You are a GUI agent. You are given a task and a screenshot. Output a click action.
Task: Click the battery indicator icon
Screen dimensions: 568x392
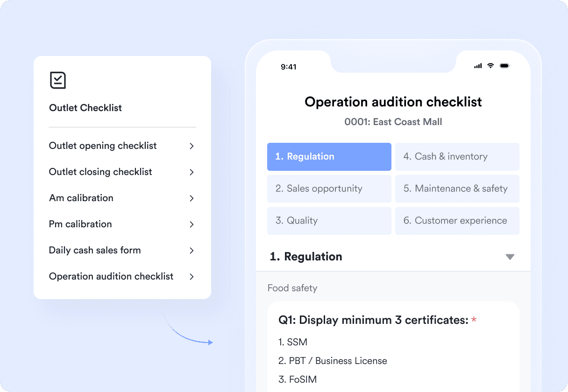pyautogui.click(x=505, y=66)
